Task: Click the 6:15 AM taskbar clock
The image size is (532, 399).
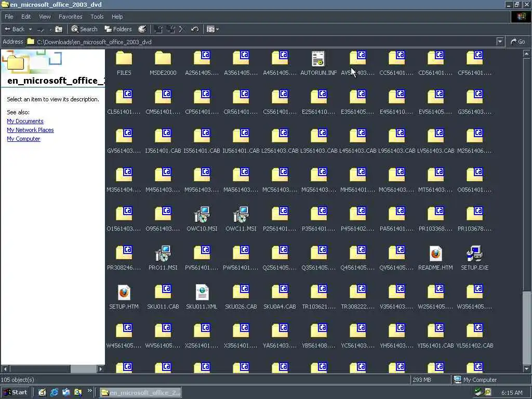Action: pyautogui.click(x=512, y=393)
